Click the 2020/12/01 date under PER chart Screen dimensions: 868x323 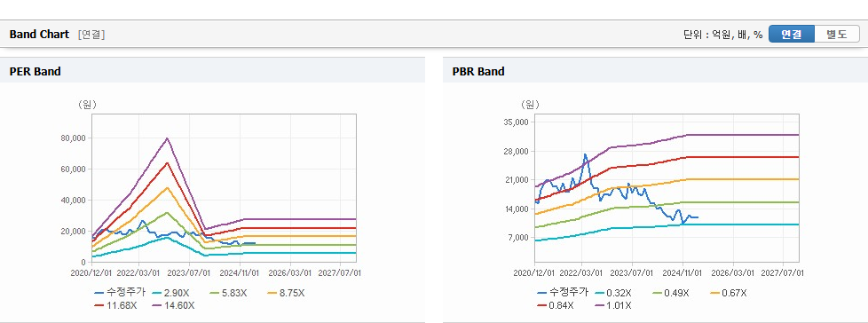91,272
